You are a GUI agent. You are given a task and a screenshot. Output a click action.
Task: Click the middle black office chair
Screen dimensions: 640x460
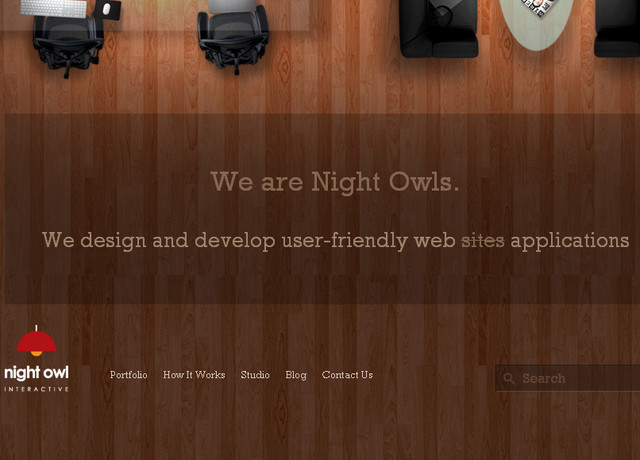(233, 41)
